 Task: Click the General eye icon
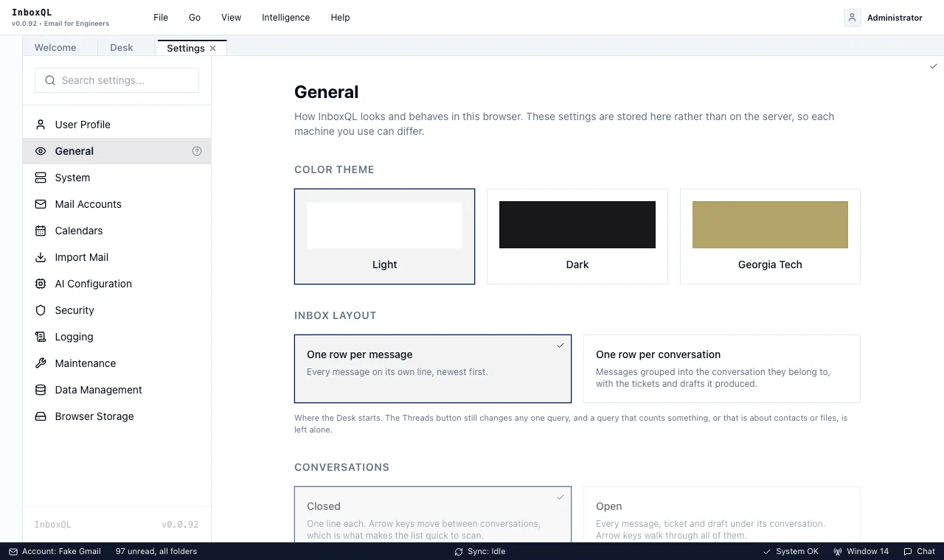coord(41,151)
